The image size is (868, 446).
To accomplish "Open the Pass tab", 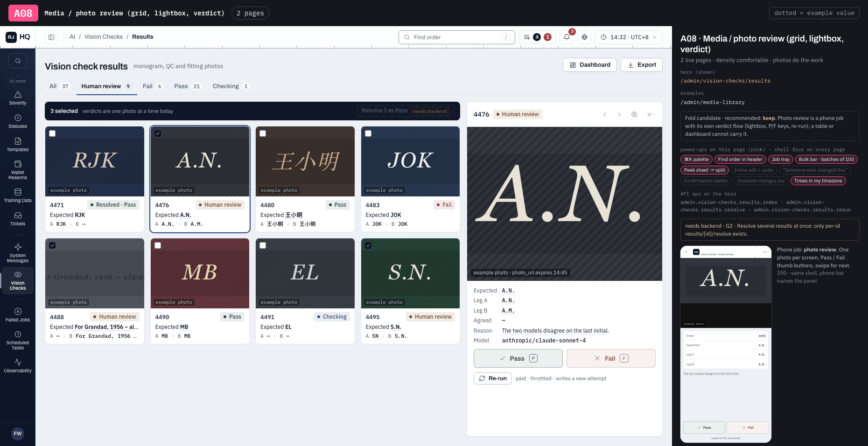I will point(187,86).
